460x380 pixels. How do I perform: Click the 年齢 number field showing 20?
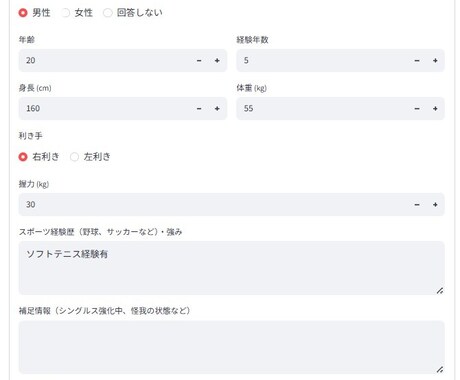pyautogui.click(x=104, y=61)
